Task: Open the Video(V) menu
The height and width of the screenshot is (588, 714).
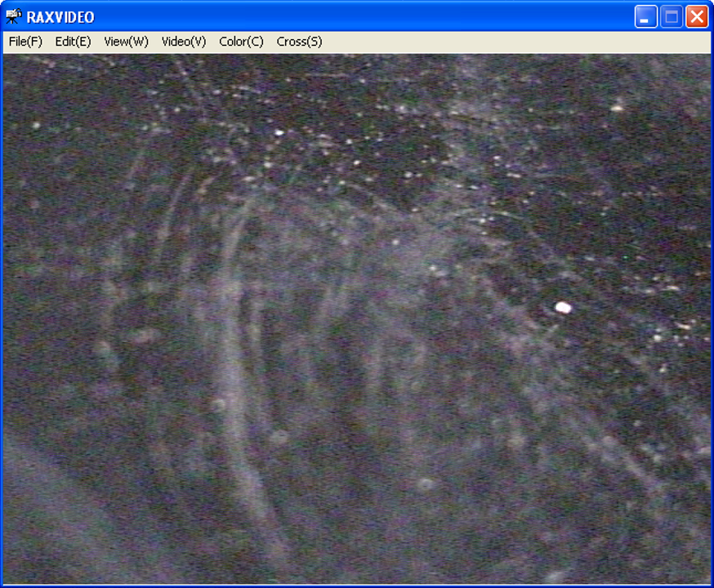Action: (x=184, y=42)
